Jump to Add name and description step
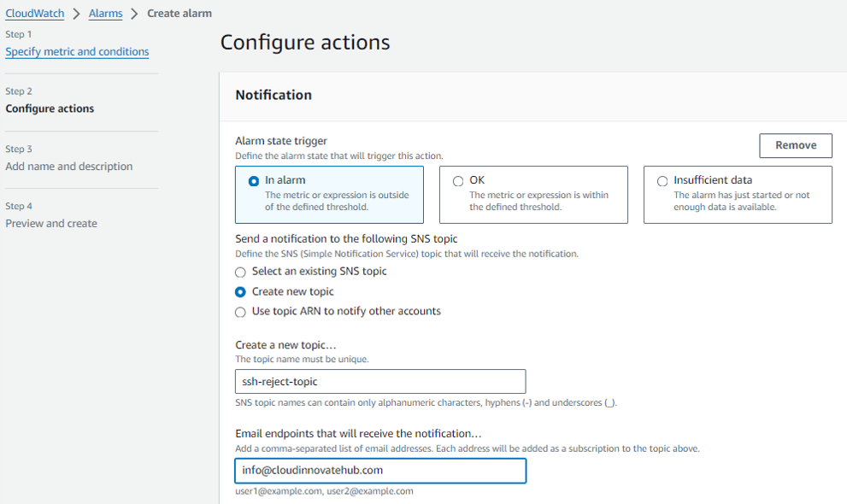Screen dimensions: 847x504 [68, 167]
